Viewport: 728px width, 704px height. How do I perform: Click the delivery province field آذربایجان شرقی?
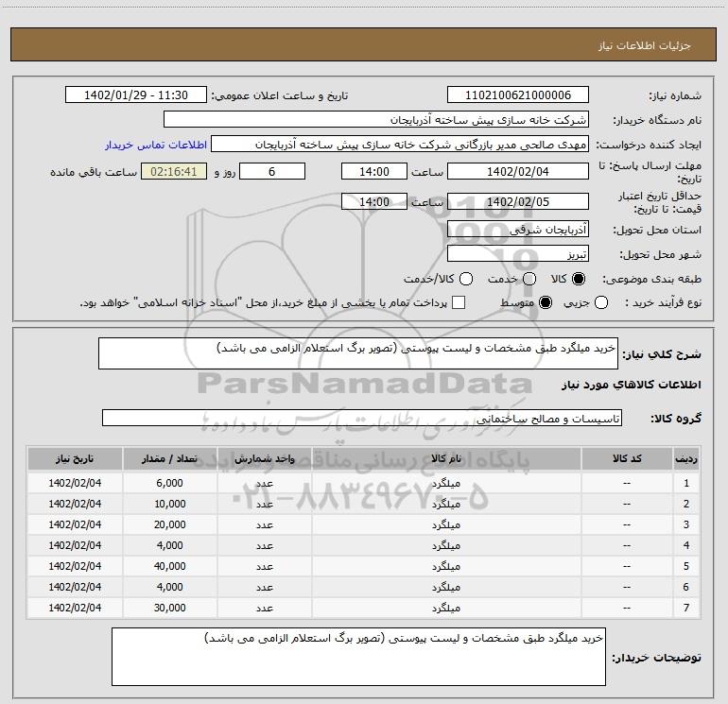(518, 230)
